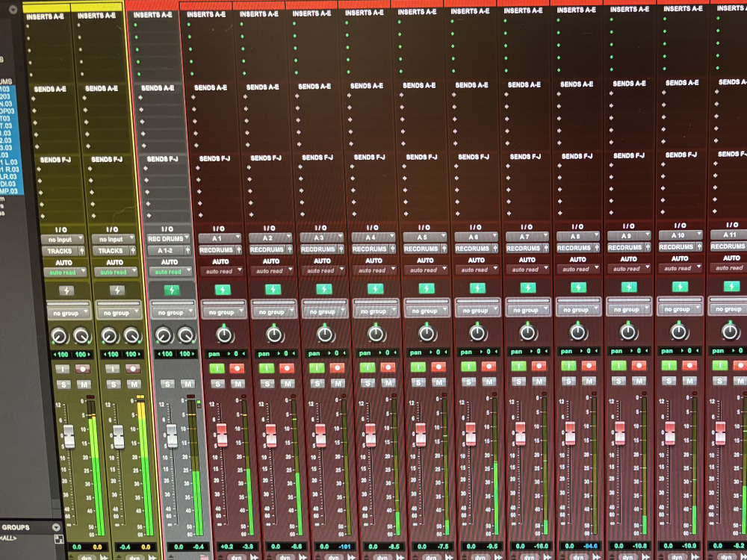Select the <ALL> group in Groups list
The image size is (747, 560).
[x=8, y=538]
